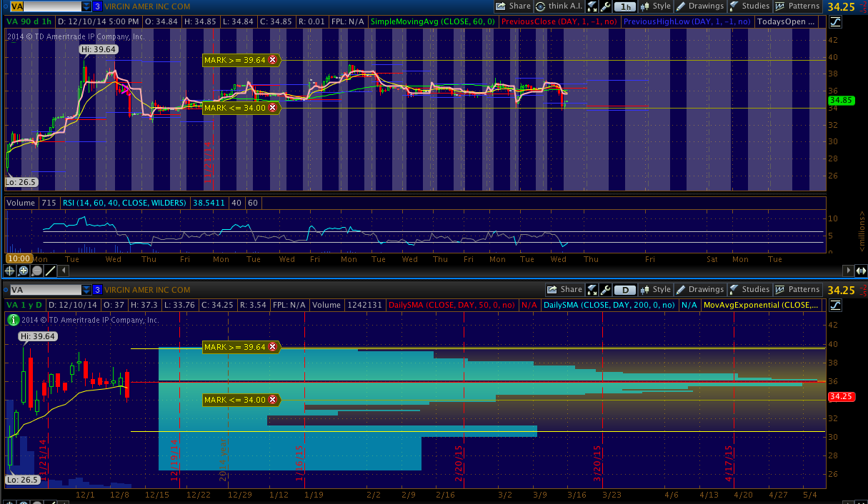Toggle the 1h timeframe button in upper chart
This screenshot has height=504, width=868.
tap(626, 6)
